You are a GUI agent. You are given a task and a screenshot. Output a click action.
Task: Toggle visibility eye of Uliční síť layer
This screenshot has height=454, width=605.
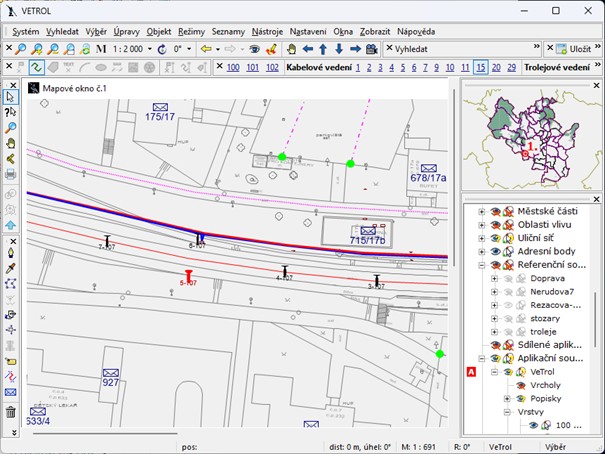494,239
